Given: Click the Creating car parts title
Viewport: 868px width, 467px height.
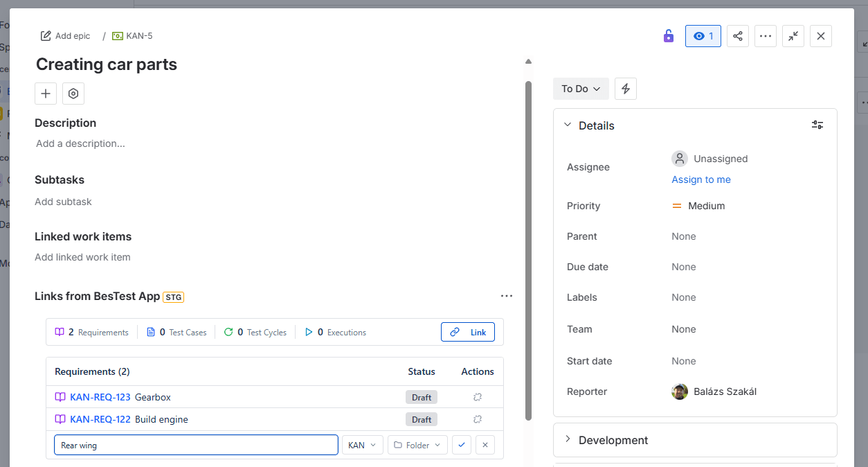Looking at the screenshot, I should click(x=107, y=64).
